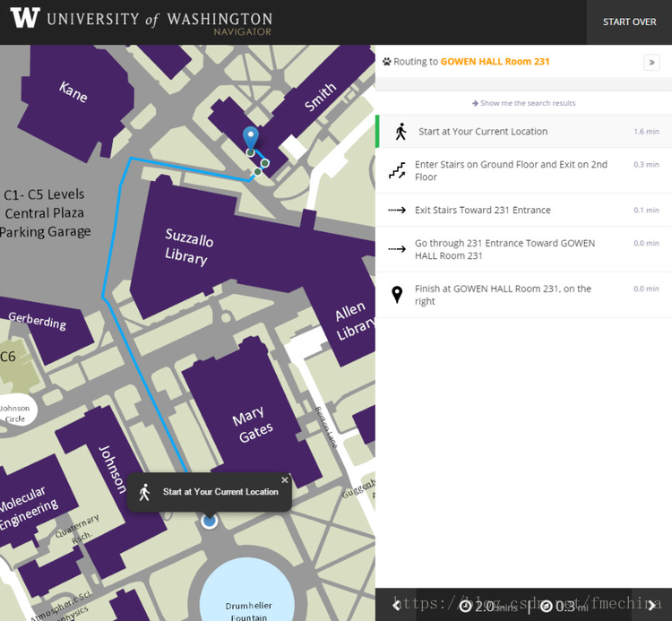This screenshot has width=672, height=621.
Task: Collapse the directions panel with double chevron
Action: coord(651,62)
